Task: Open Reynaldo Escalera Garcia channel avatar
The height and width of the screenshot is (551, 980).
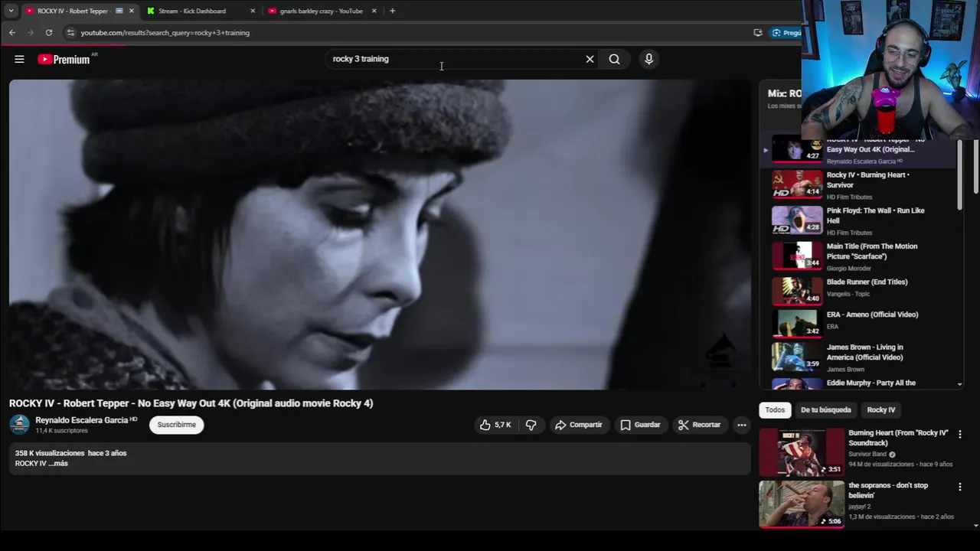Action: 19,425
